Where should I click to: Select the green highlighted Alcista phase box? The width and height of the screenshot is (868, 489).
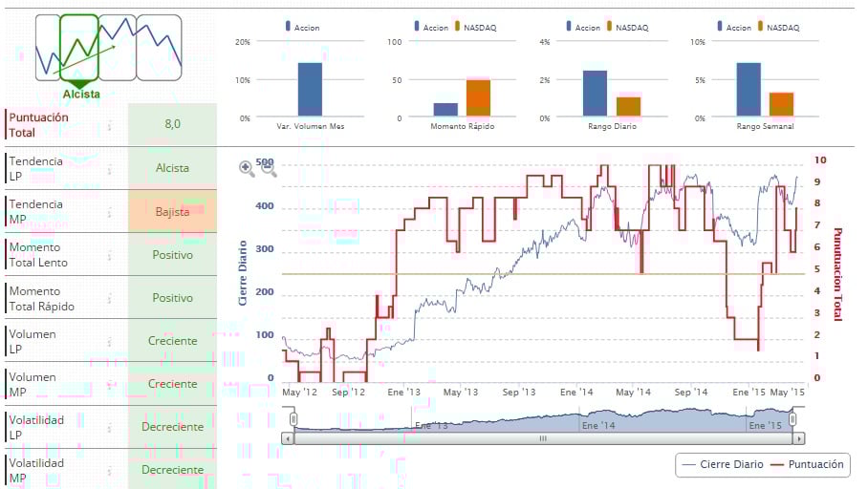pos(79,48)
